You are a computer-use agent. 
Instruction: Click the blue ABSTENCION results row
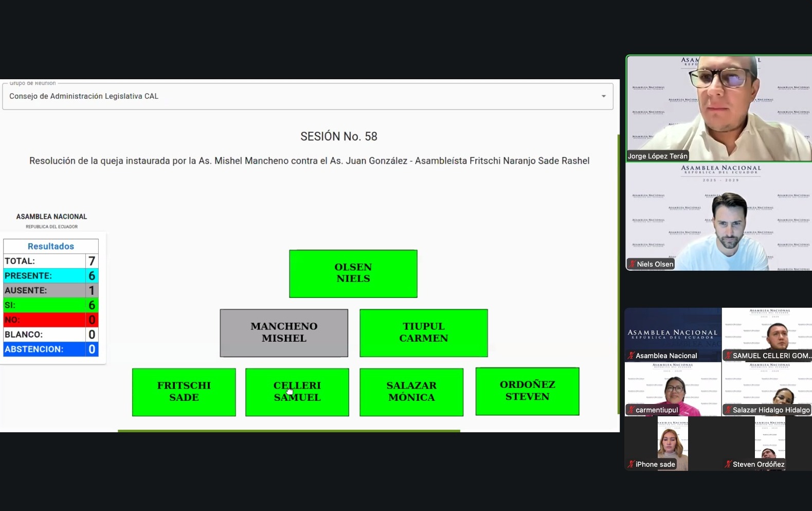tap(50, 349)
